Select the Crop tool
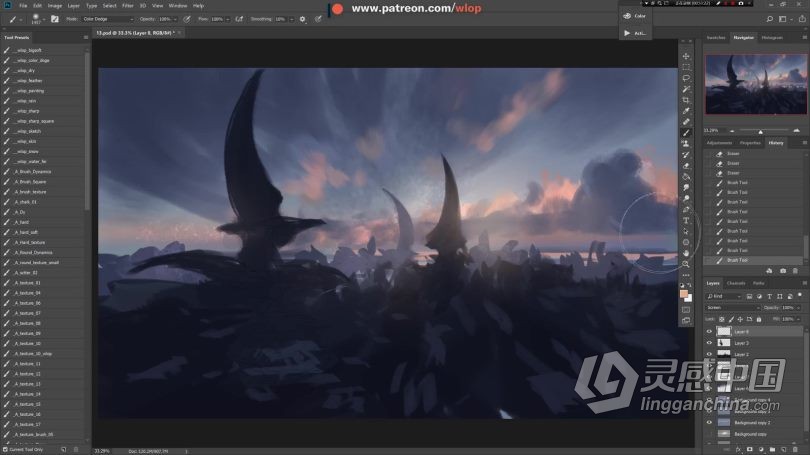Viewport: 810px width, 455px height. pos(686,100)
